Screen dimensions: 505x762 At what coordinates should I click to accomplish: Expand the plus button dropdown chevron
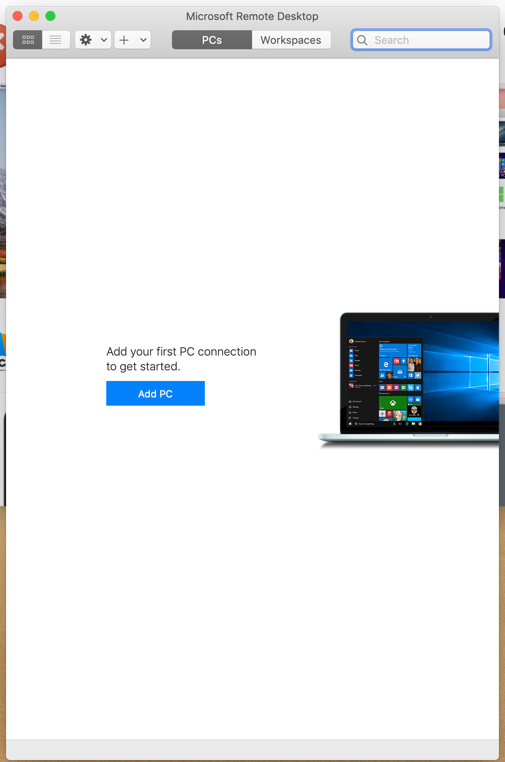(143, 40)
